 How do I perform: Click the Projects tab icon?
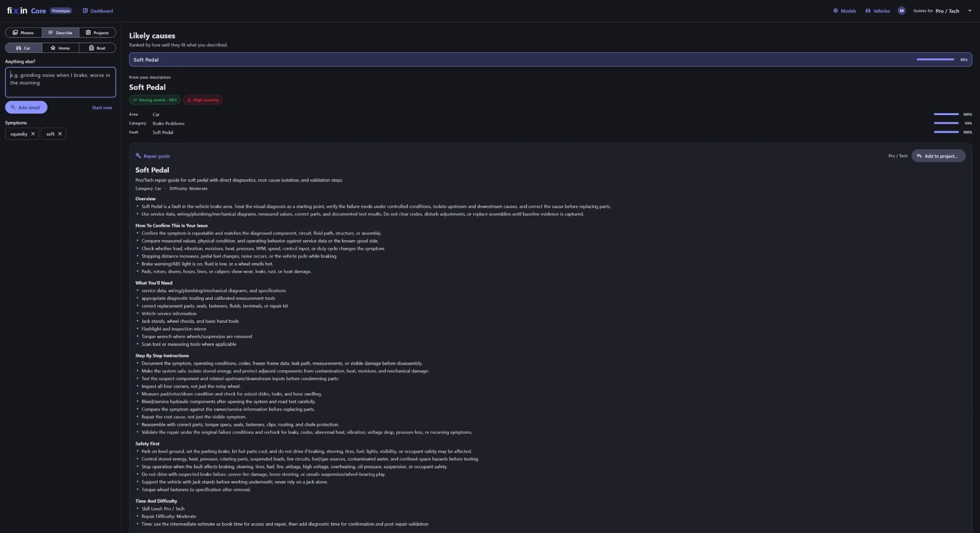(88, 33)
